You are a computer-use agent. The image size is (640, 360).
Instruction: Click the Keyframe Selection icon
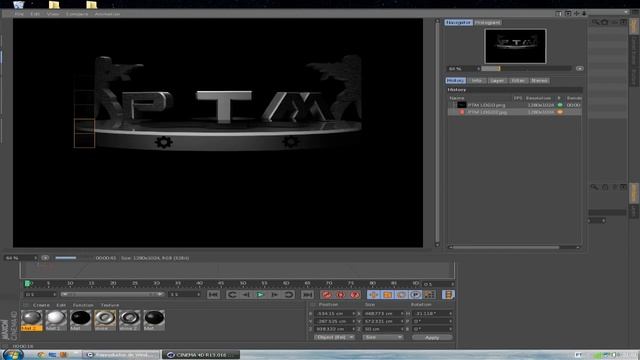(355, 294)
